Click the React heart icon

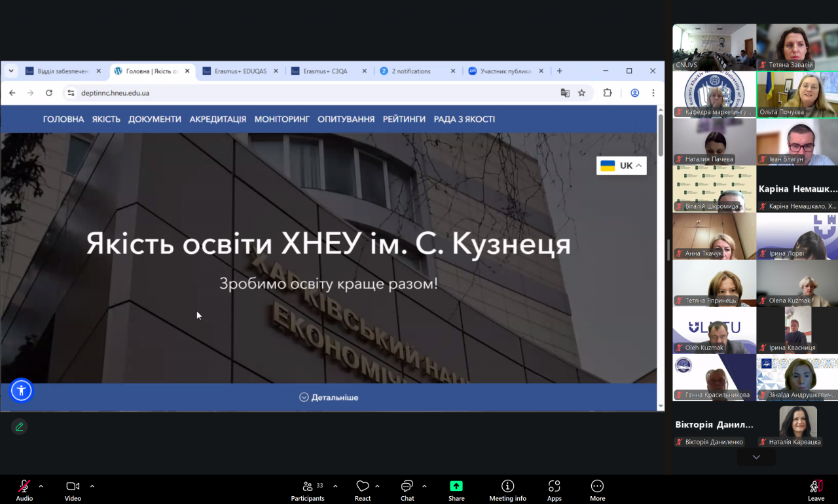[x=363, y=486]
